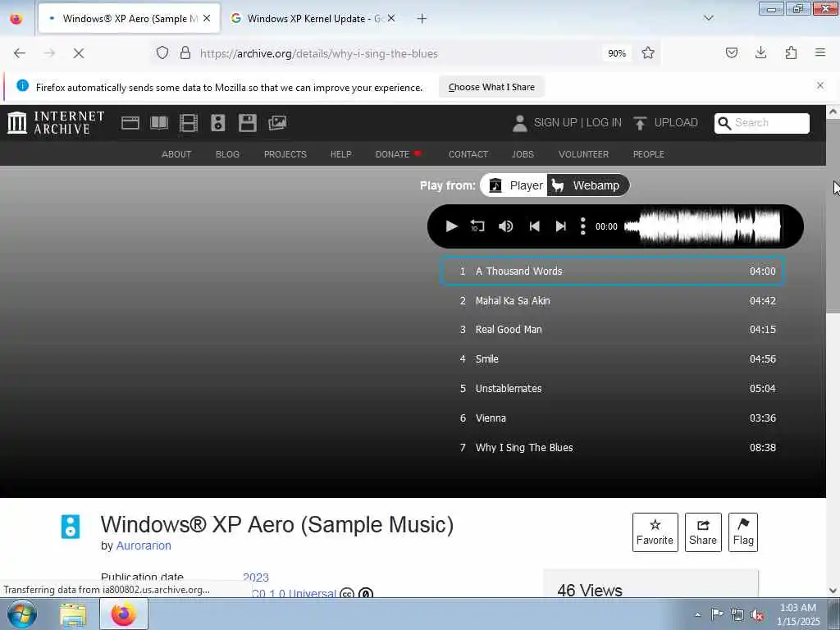The height and width of the screenshot is (630, 840).
Task: Rewind 10 seconds in the player
Action: [x=477, y=226]
